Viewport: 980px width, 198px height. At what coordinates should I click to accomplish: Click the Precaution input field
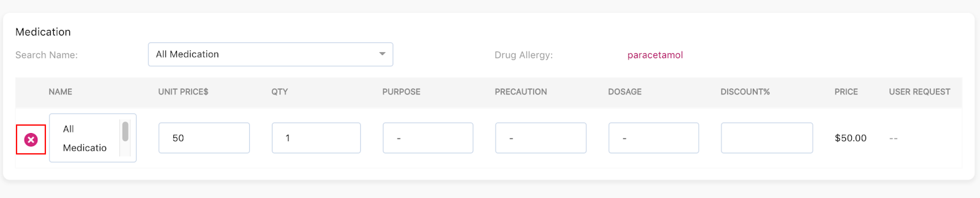(541, 138)
